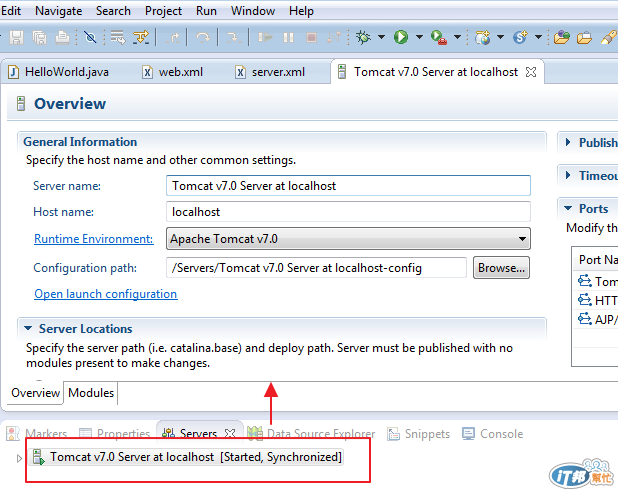Open dropdown arrow next to Run Last Tool icon
The width and height of the screenshot is (618, 495).
click(x=457, y=37)
